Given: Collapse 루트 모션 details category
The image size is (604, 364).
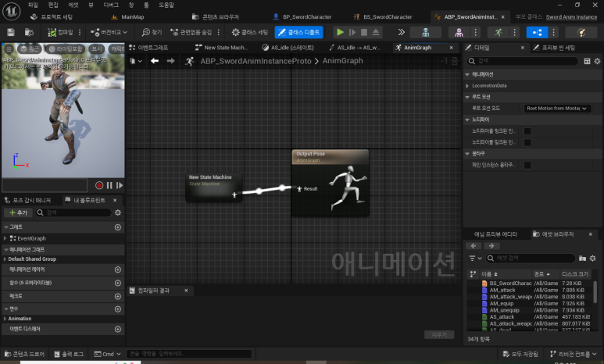Looking at the screenshot, I should point(467,97).
